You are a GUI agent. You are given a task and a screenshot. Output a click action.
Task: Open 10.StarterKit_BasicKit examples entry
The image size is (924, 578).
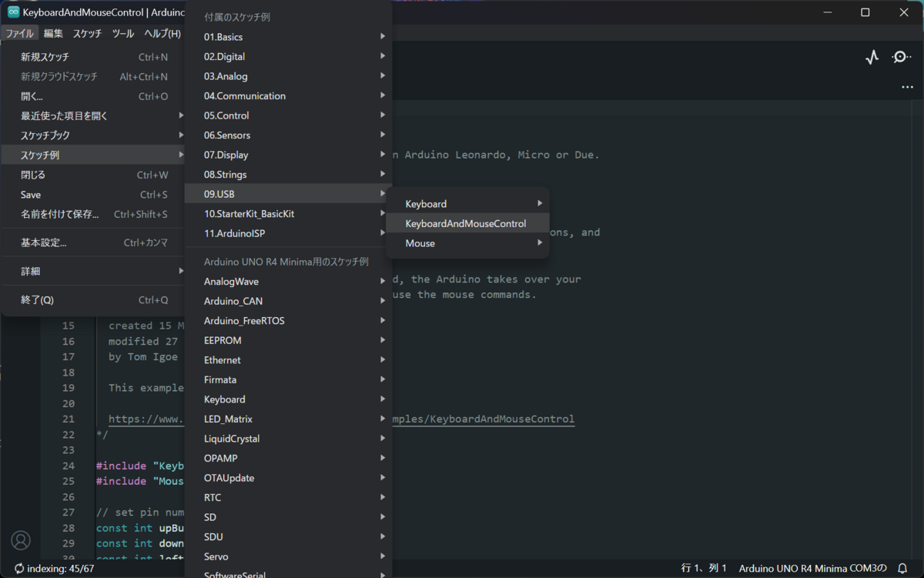289,213
